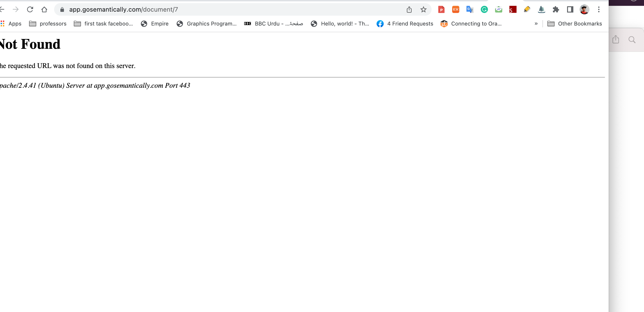
Task: Open the Extensions puzzle-piece menu
Action: 556,9
